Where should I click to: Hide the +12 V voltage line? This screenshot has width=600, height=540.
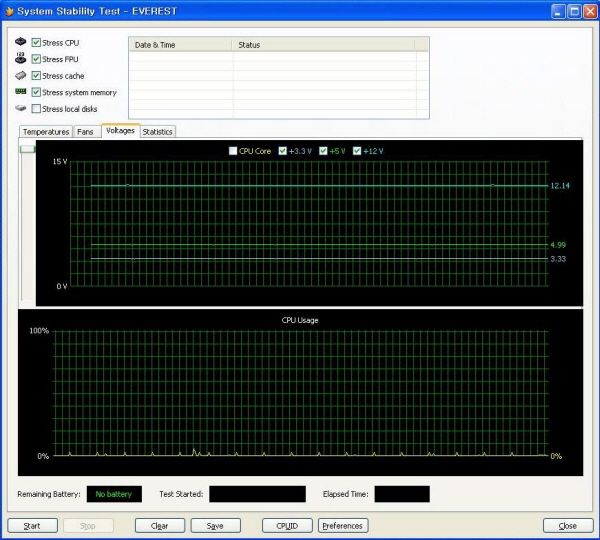pyautogui.click(x=357, y=151)
